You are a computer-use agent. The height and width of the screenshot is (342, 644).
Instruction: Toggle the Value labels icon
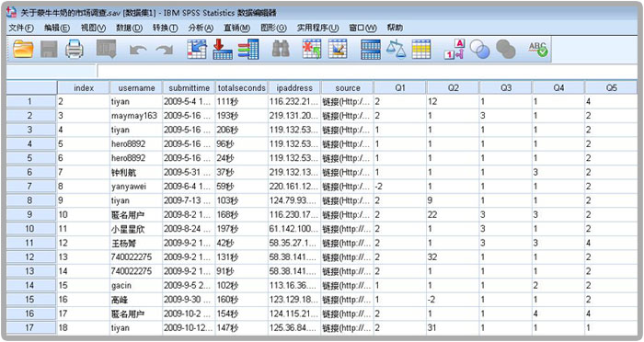point(454,49)
